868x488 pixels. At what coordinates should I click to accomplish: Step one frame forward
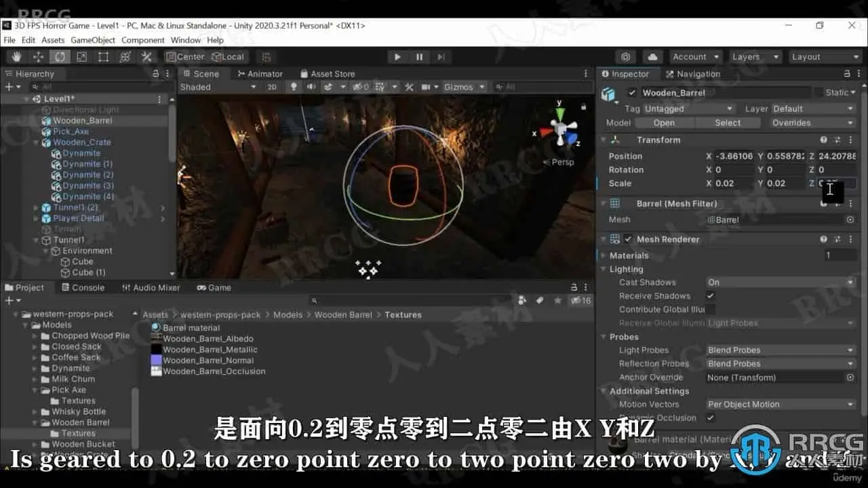(x=441, y=57)
